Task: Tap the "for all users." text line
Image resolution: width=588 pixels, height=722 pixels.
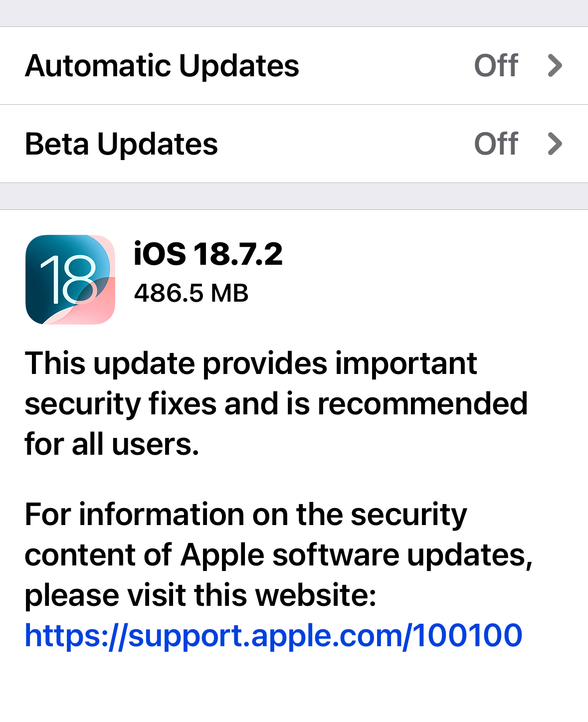Action: [x=112, y=444]
